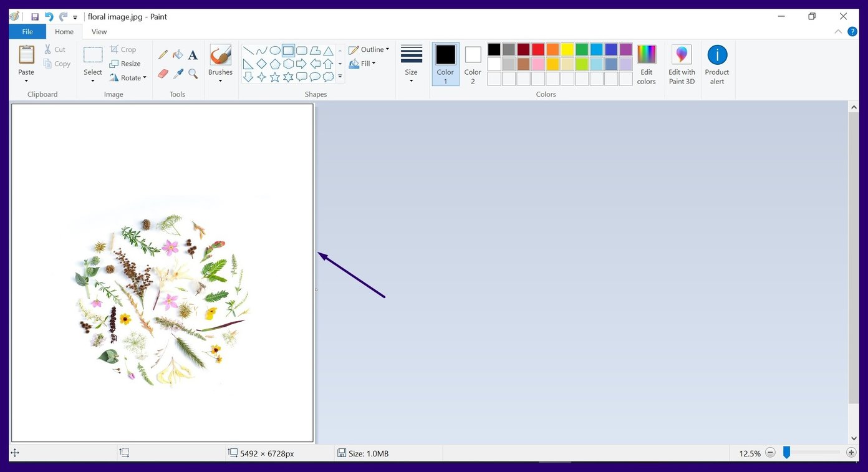
Task: Select the Oval shape
Action: tap(275, 51)
